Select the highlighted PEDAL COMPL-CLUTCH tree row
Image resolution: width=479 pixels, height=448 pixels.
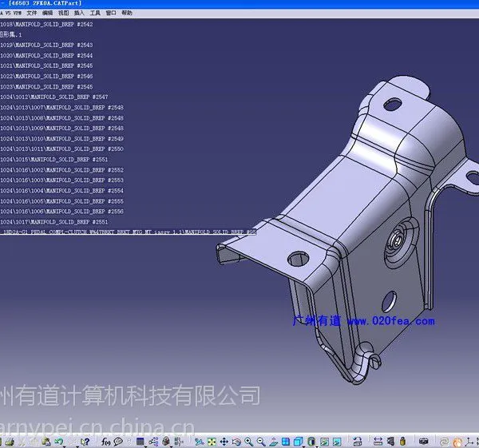(x=128, y=232)
